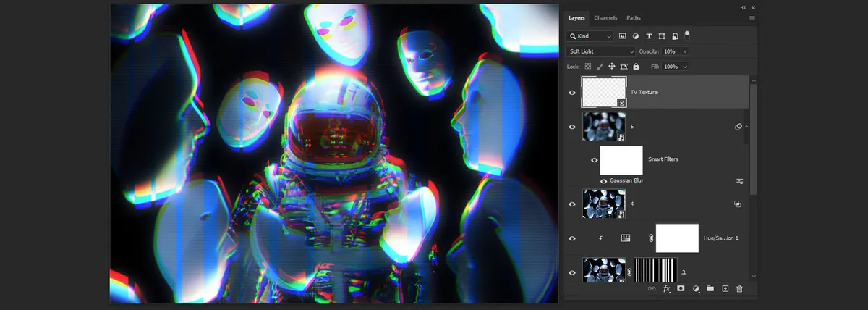Open the Fill slider dropdown arrow

tap(685, 66)
